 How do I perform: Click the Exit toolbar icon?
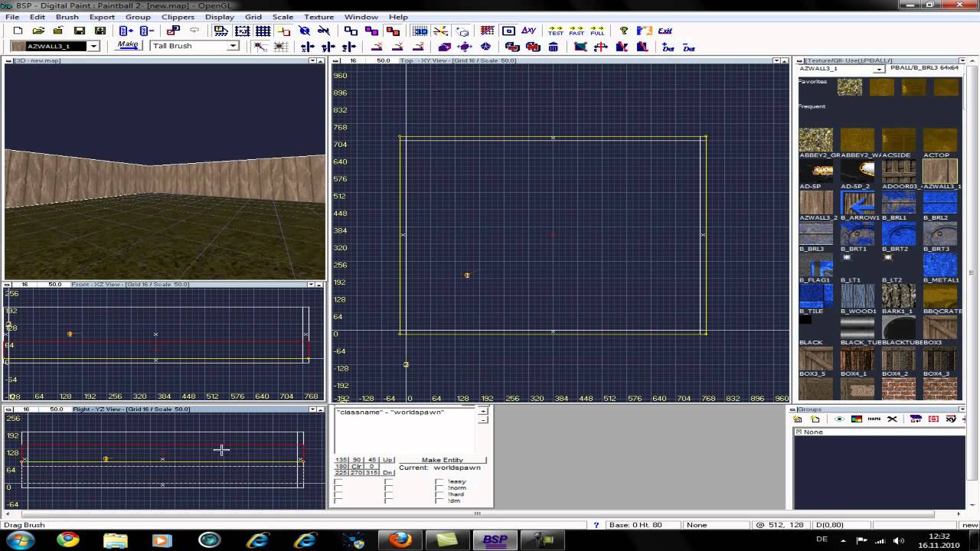pos(665,31)
